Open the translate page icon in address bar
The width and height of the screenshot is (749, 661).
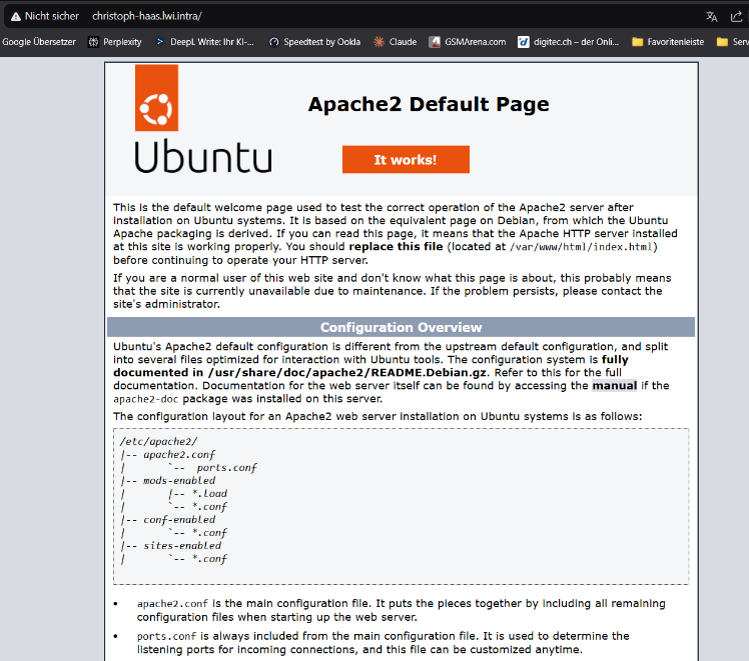711,17
